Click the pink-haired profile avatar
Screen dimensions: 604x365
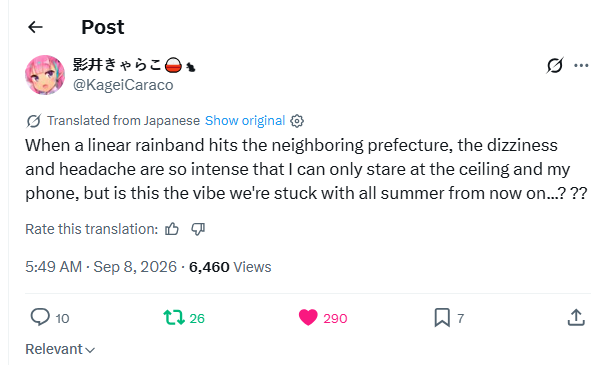click(45, 75)
